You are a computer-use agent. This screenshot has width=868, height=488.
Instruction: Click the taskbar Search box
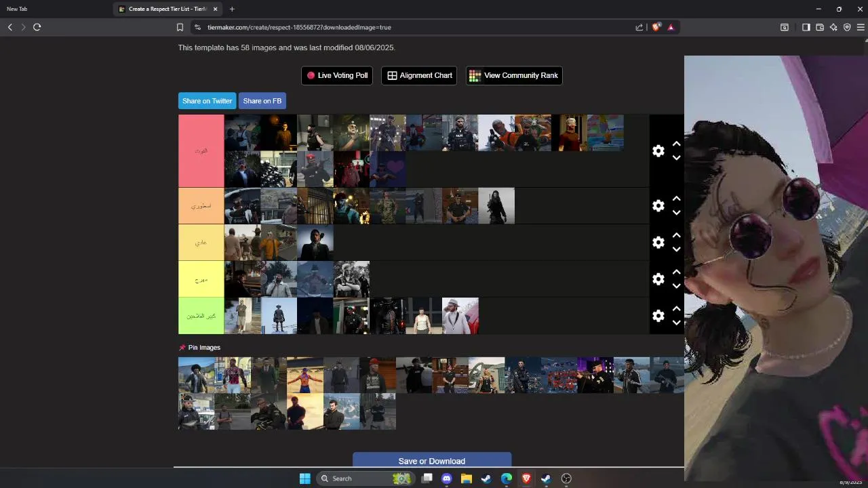(366, 479)
